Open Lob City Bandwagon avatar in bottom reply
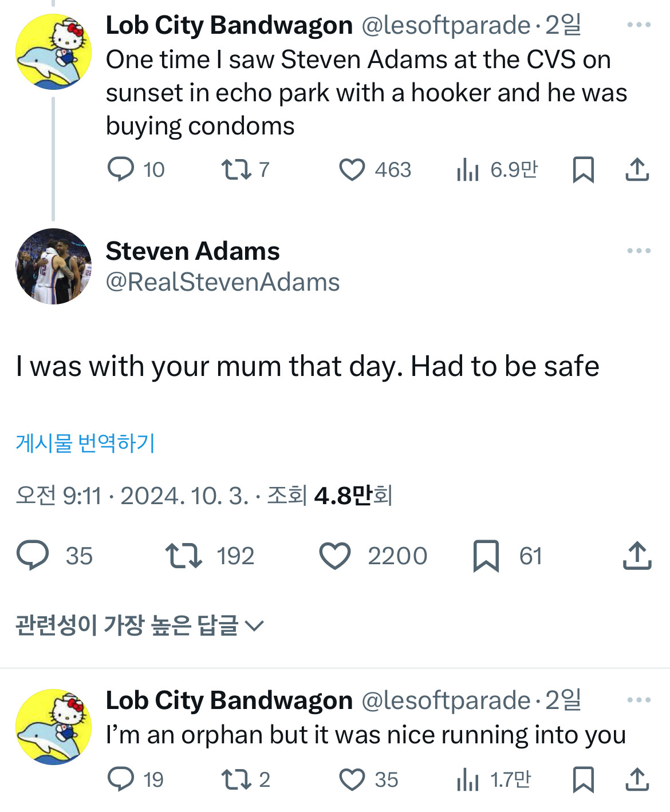The image size is (670, 812). pos(53,727)
